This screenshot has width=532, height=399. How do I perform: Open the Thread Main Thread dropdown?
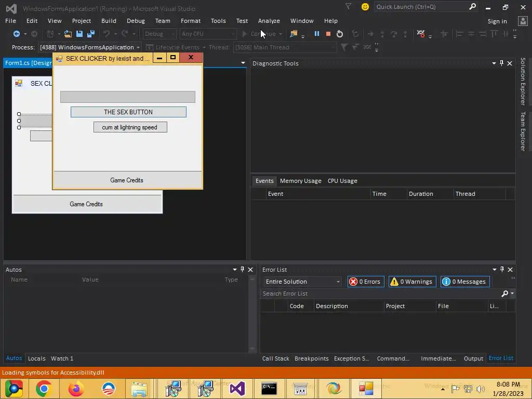click(285, 47)
